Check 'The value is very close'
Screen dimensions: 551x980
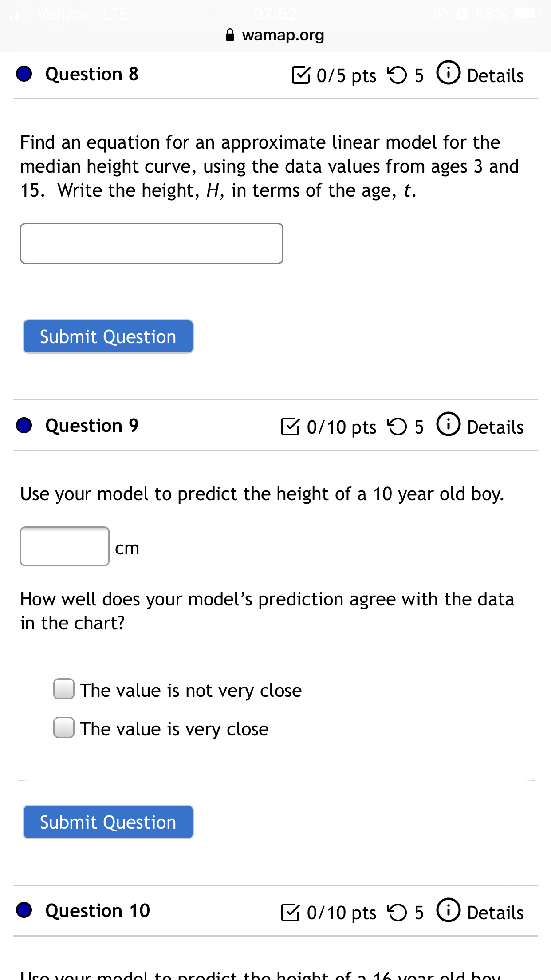pos(64,727)
